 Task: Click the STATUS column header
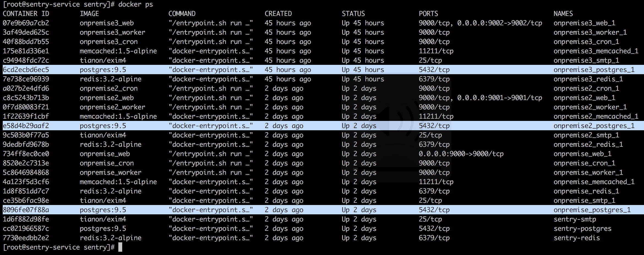(353, 14)
